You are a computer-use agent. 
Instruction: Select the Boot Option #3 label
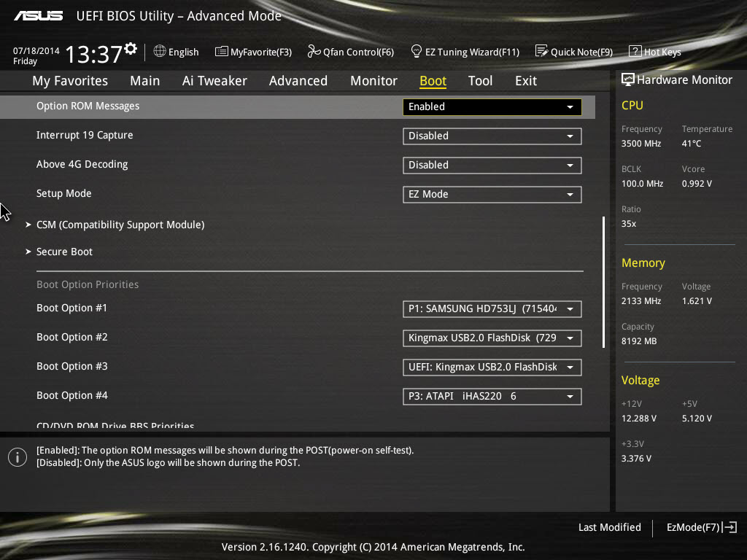coord(72,366)
